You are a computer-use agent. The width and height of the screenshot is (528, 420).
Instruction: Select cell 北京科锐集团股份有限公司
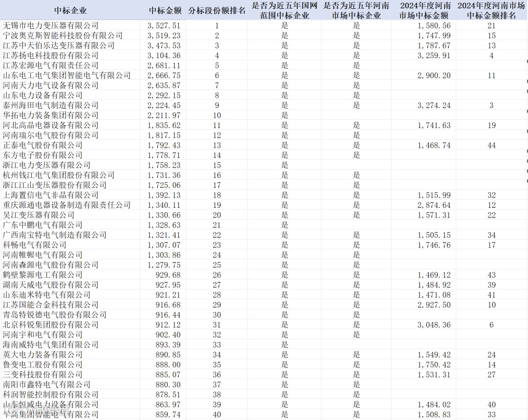tap(50, 325)
